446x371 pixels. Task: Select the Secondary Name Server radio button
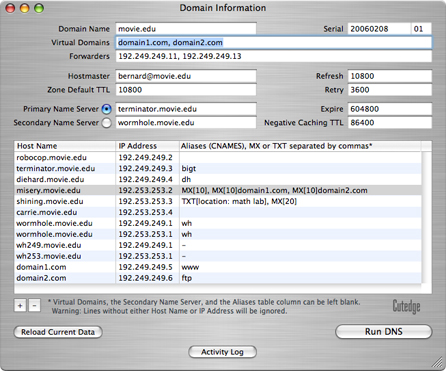[x=106, y=123]
